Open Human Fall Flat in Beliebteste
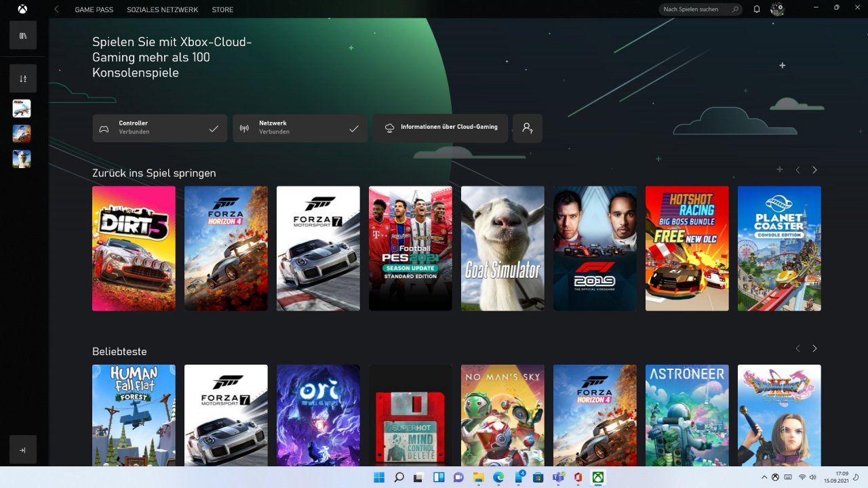The image size is (868, 488). coord(134,415)
